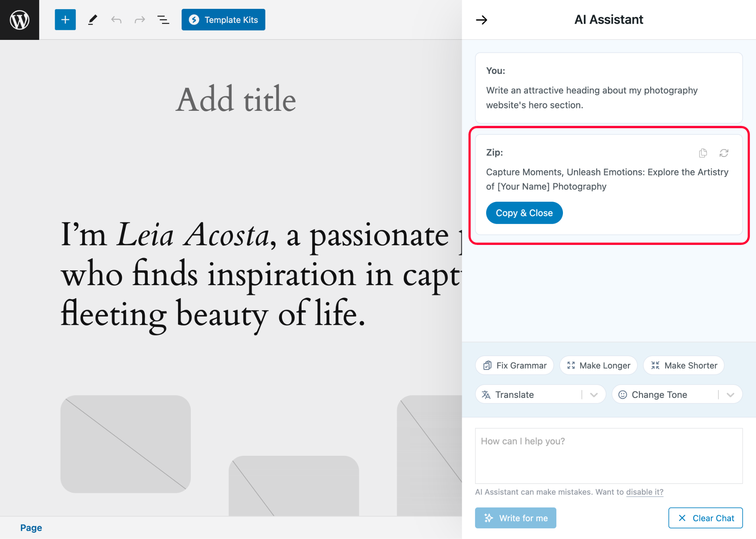This screenshot has width=756, height=539.
Task: Click the 'disable it?' link
Action: tap(645, 492)
